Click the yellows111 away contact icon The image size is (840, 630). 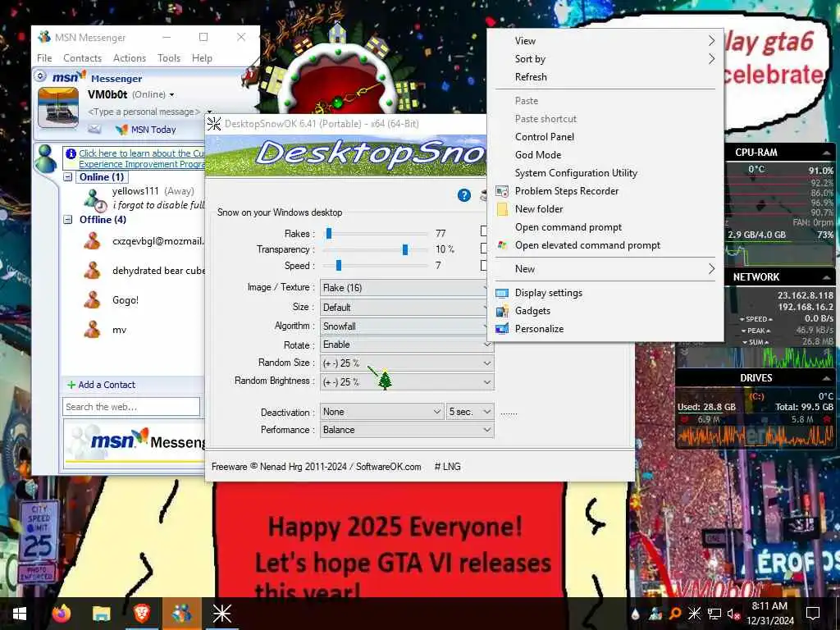tap(94, 200)
